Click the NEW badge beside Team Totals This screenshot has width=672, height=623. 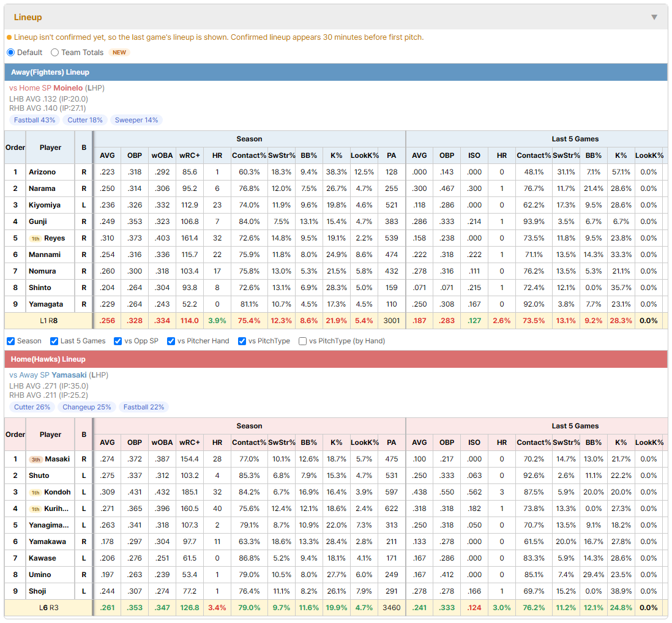coord(119,52)
